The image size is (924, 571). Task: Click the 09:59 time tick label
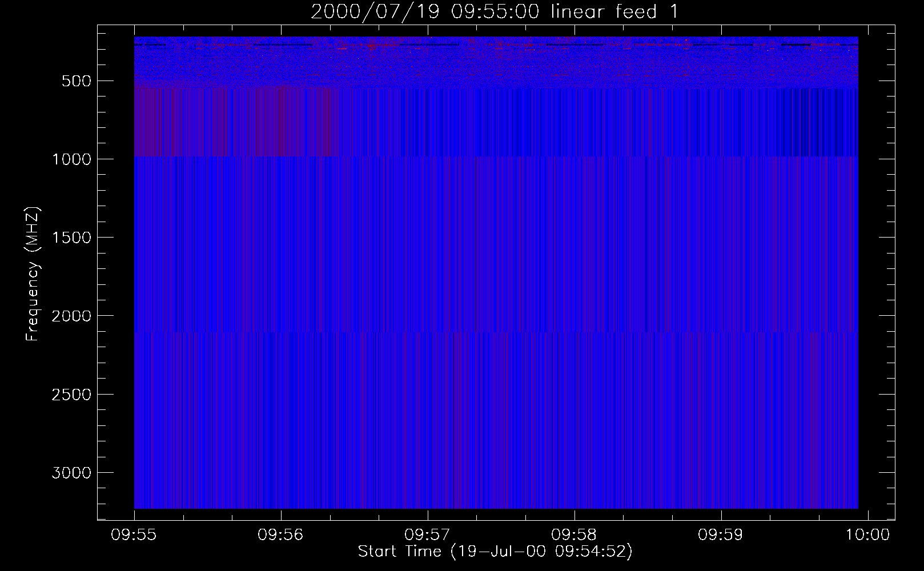coord(721,535)
